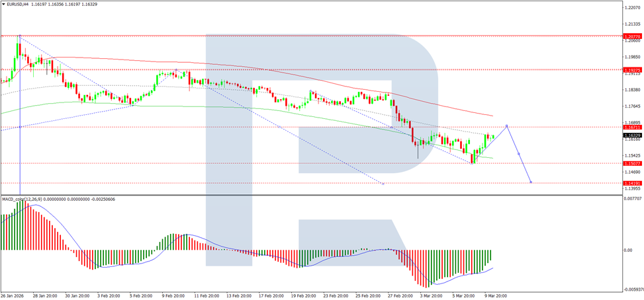This screenshot has width=644, height=300.
Task: Click the red 1.16711 resistance level tag
Action: (x=632, y=127)
